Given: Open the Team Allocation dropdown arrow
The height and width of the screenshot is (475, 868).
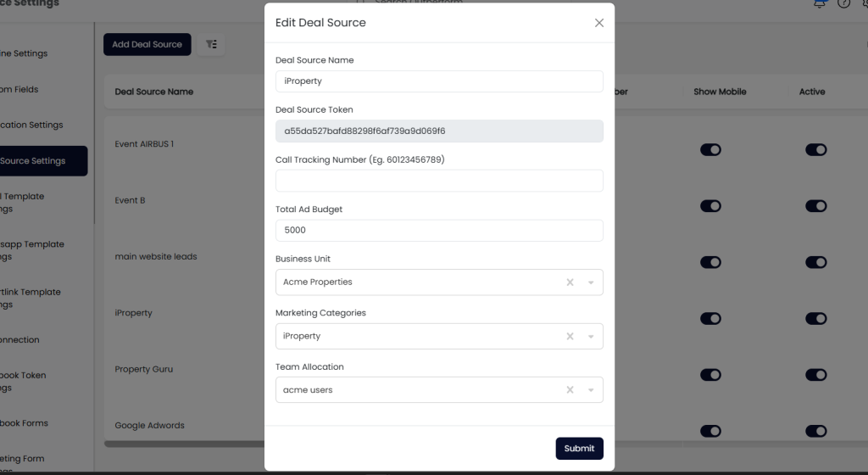Looking at the screenshot, I should pyautogui.click(x=591, y=390).
